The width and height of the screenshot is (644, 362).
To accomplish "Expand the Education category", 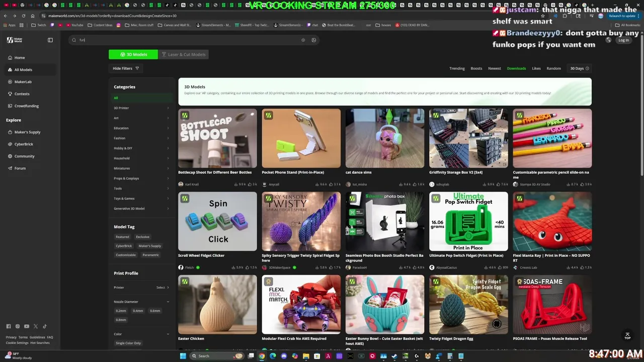I will 141,128.
